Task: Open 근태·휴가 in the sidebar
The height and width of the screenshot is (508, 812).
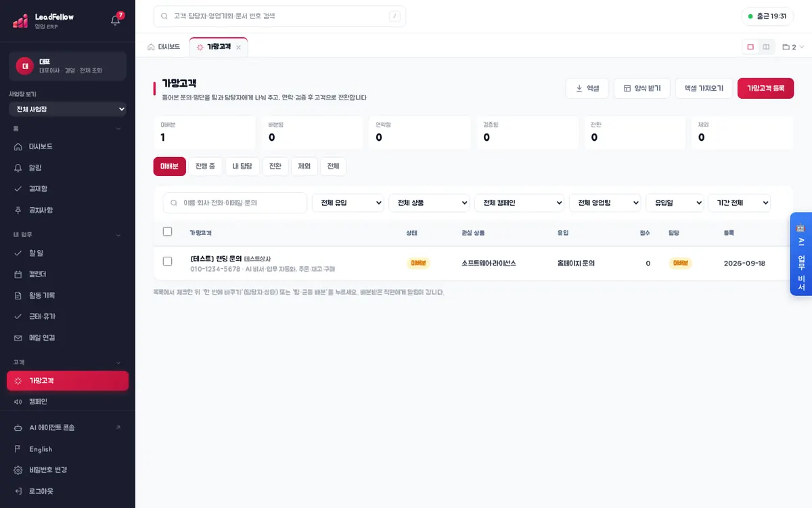Action: (x=68, y=316)
